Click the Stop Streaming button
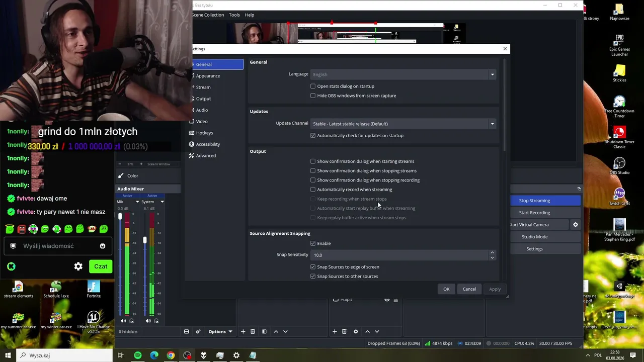 click(x=545, y=201)
